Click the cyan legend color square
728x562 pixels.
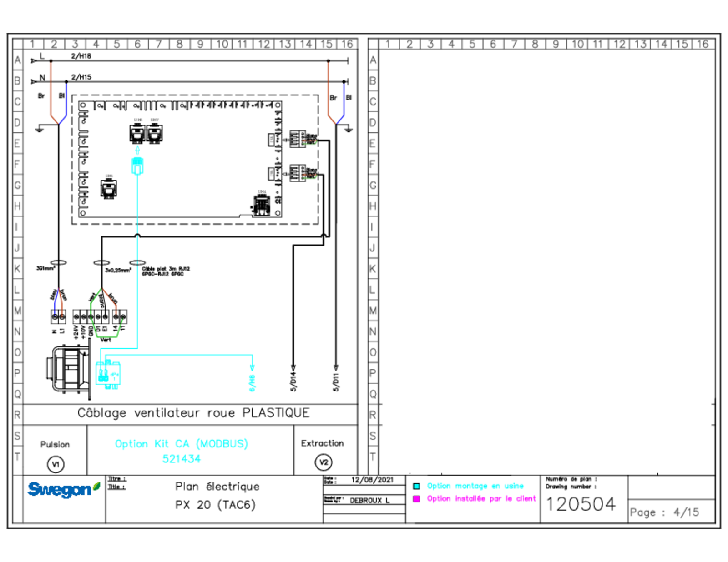416,486
